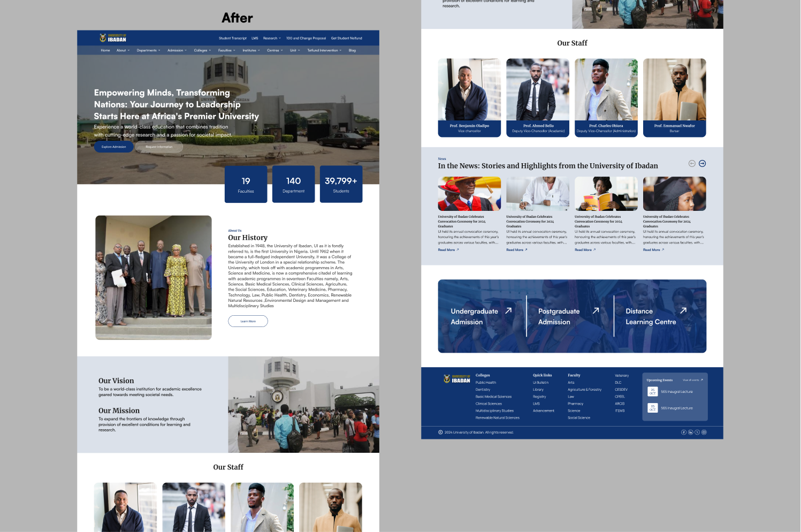Image resolution: width=801 pixels, height=532 pixels.
Task: Click View all events link
Action: (693, 380)
